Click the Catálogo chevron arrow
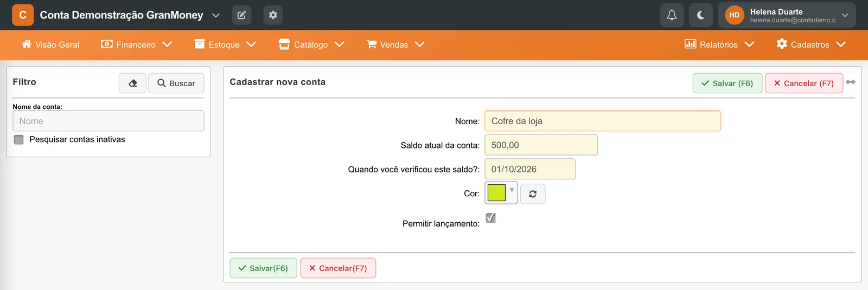This screenshot has height=290, width=868. coord(340,44)
